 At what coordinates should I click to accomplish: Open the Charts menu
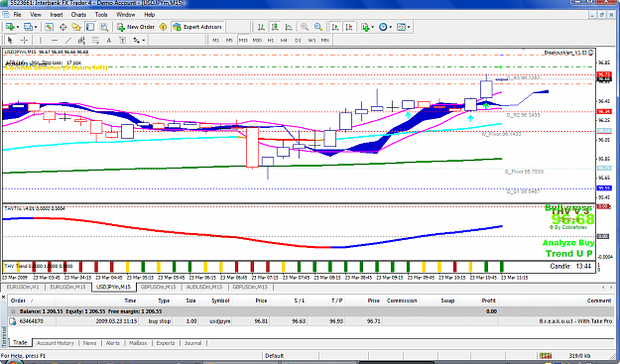[x=78, y=15]
